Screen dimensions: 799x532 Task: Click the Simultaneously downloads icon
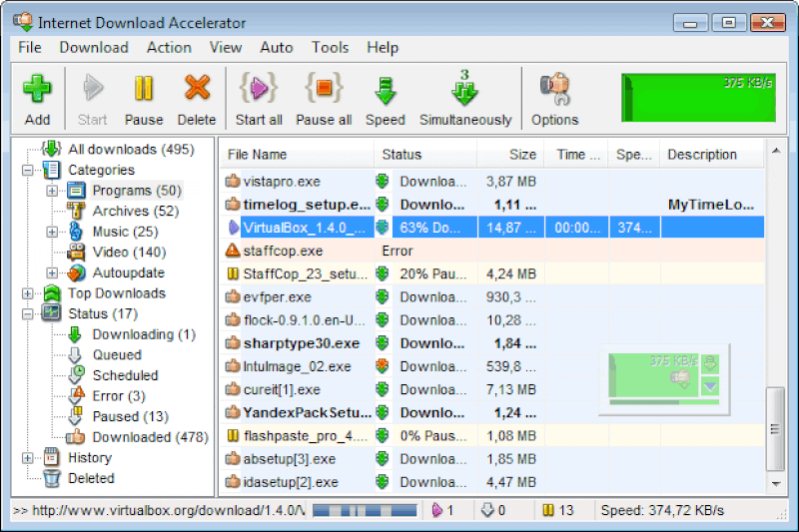(x=465, y=99)
